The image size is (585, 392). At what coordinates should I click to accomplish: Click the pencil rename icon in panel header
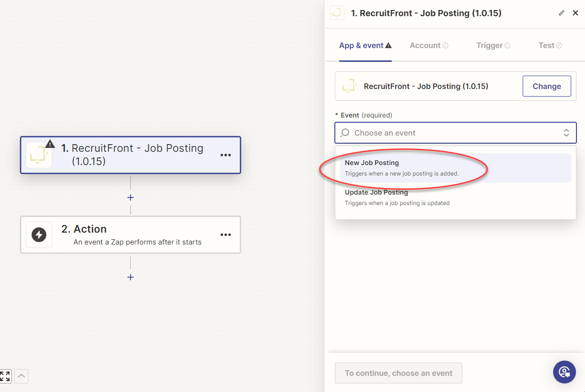coord(562,13)
